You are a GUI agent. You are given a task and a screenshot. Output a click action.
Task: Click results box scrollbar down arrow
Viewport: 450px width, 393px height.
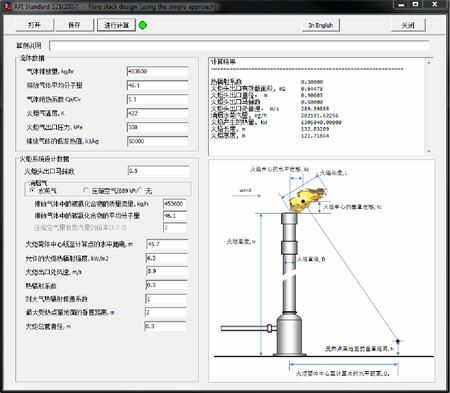[x=429, y=152]
